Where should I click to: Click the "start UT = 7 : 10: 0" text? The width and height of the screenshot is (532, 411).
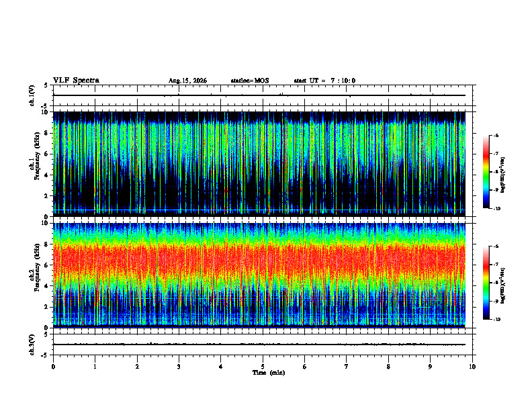click(x=324, y=81)
